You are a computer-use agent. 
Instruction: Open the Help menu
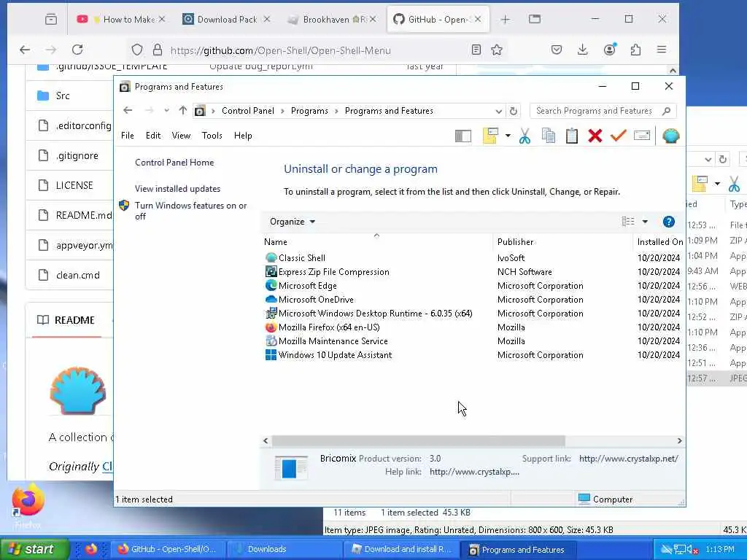243,136
